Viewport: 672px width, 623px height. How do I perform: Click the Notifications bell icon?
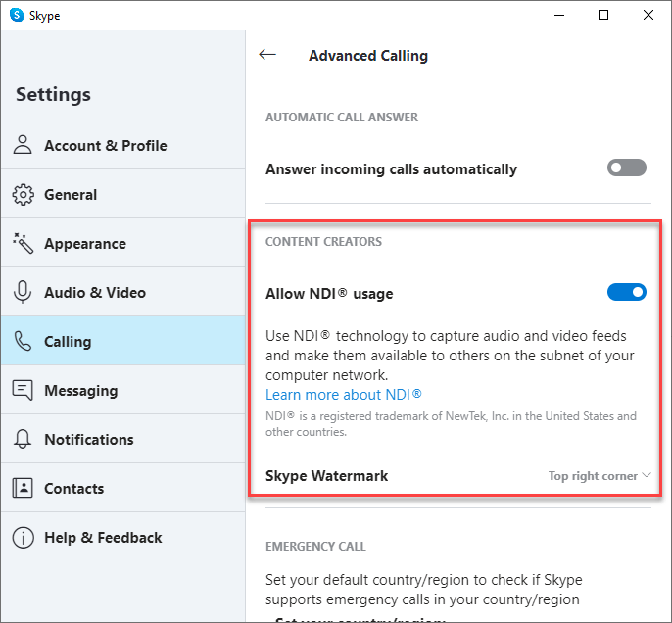[x=24, y=440]
